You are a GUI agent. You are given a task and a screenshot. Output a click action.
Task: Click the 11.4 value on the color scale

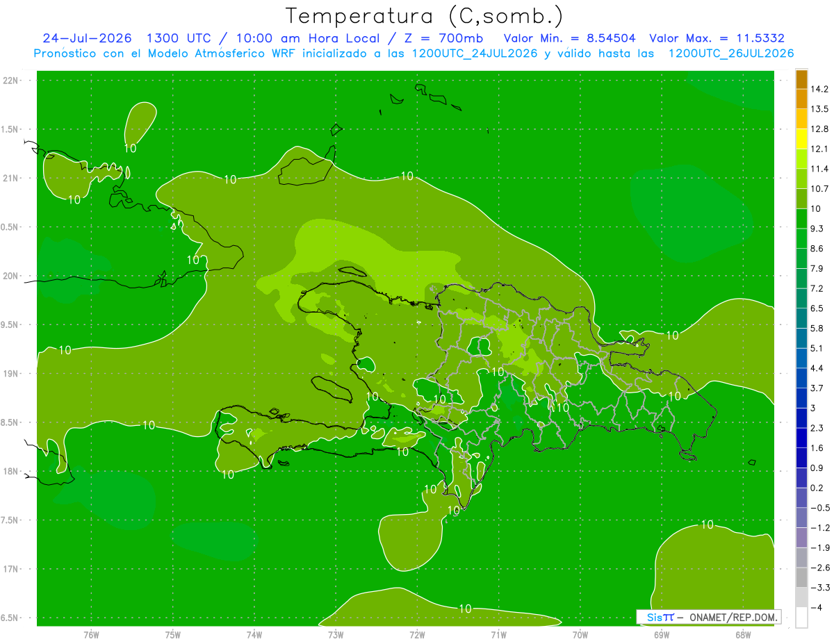[819, 169]
